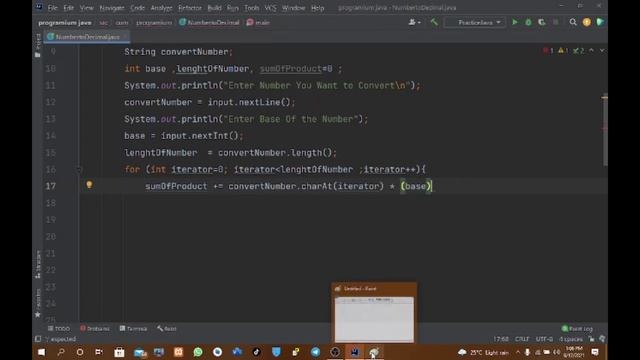Image resolution: width=640 pixels, height=360 pixels.
Task: Click the red error count indicator
Action: [548, 51]
